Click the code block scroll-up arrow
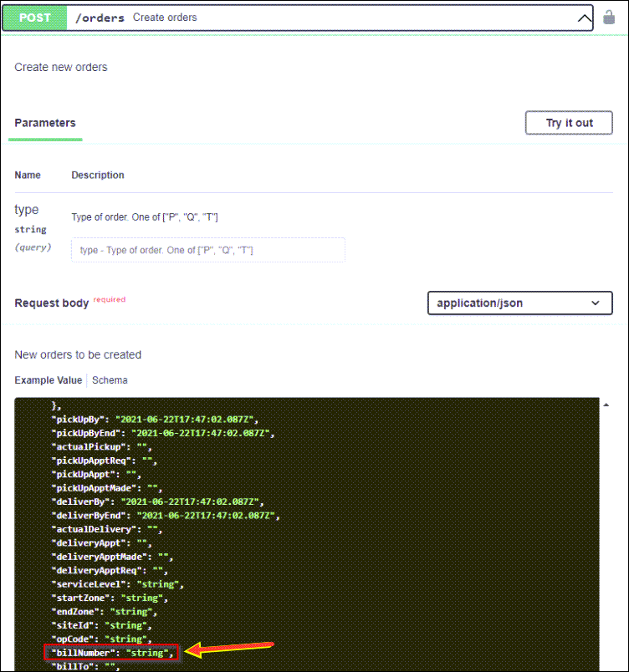The width and height of the screenshot is (629, 672). (x=606, y=405)
